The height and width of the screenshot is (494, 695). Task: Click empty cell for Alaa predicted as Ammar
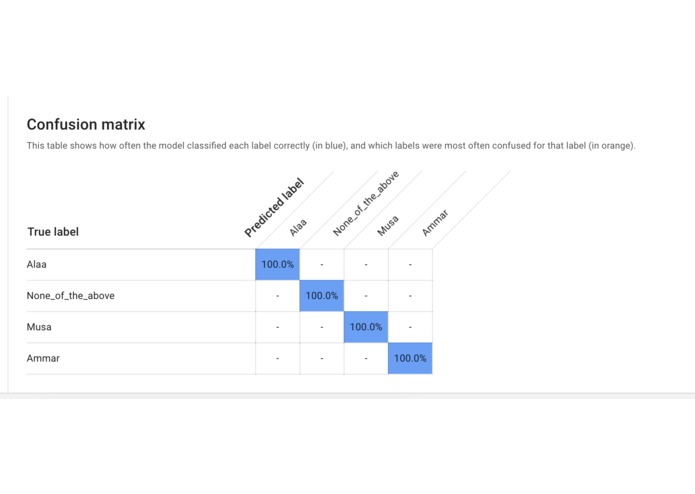click(410, 265)
